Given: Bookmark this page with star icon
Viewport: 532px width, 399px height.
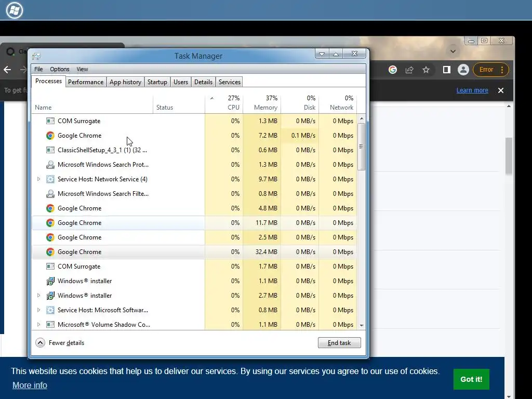Looking at the screenshot, I should (426, 70).
